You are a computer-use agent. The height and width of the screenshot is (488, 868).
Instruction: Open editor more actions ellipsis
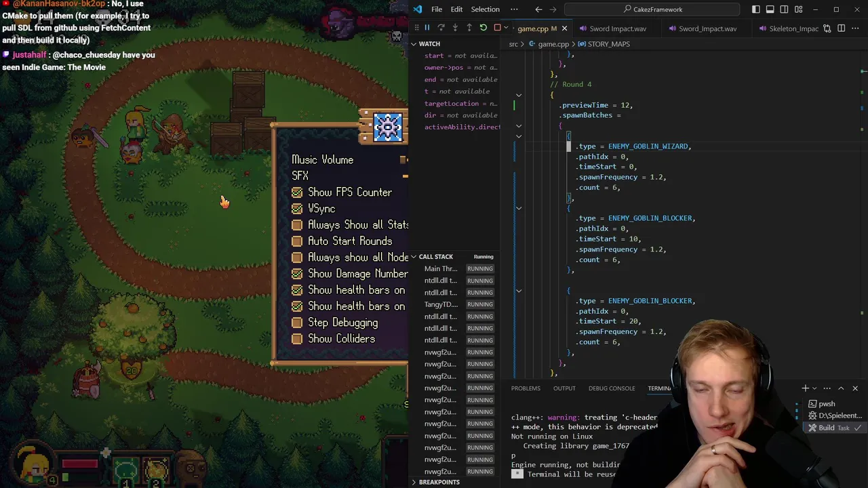click(856, 28)
